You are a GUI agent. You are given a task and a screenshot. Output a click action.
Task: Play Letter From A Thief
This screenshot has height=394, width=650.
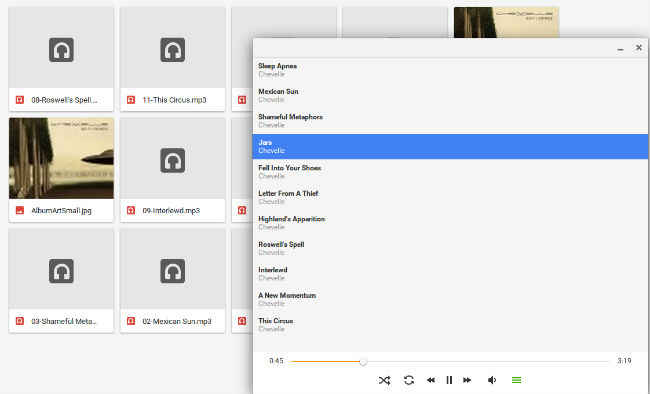tap(450, 197)
